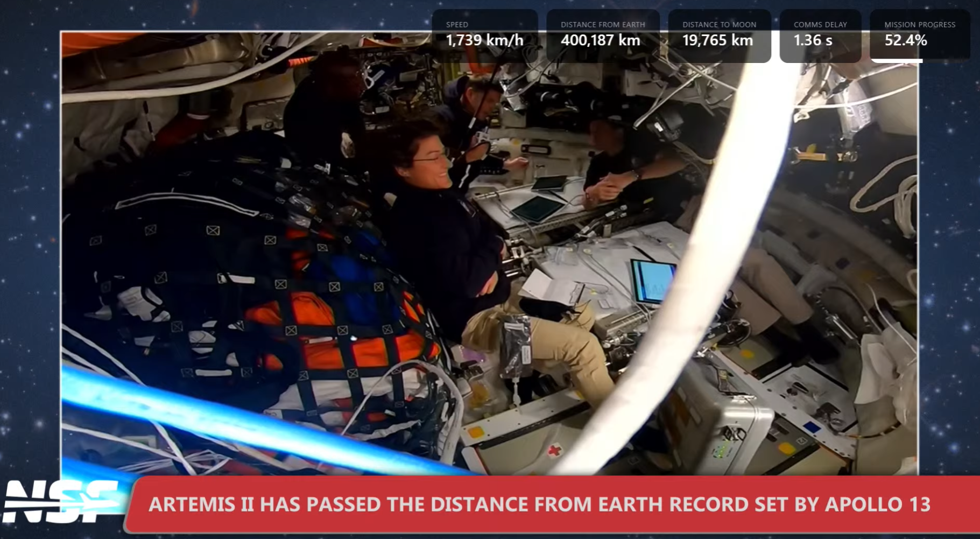980x539 pixels.
Task: Click the spacecraft cabin live video feed
Action: click(489, 253)
